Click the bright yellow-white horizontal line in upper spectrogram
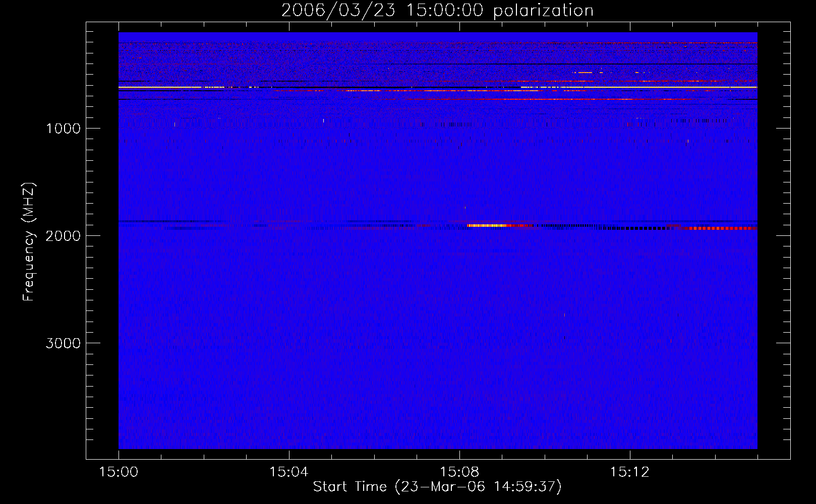Image resolution: width=816 pixels, height=504 pixels. 438,87
